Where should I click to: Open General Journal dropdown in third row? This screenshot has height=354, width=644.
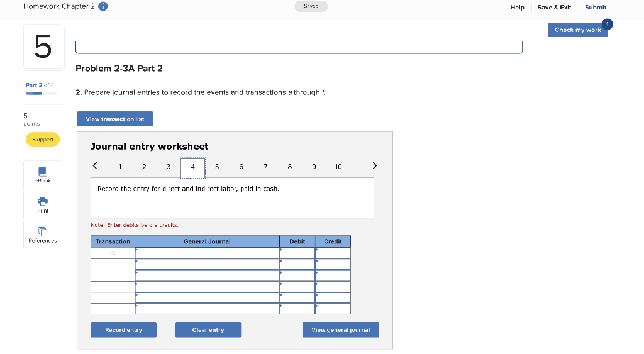pyautogui.click(x=207, y=275)
